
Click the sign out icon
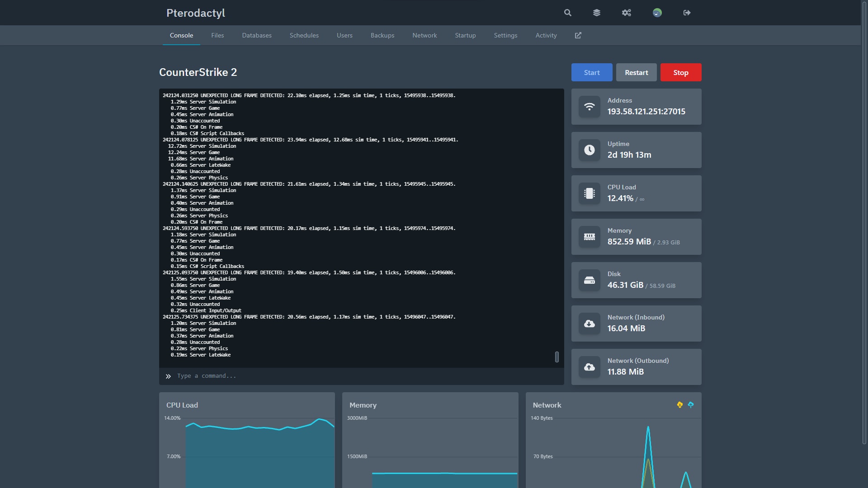click(687, 13)
